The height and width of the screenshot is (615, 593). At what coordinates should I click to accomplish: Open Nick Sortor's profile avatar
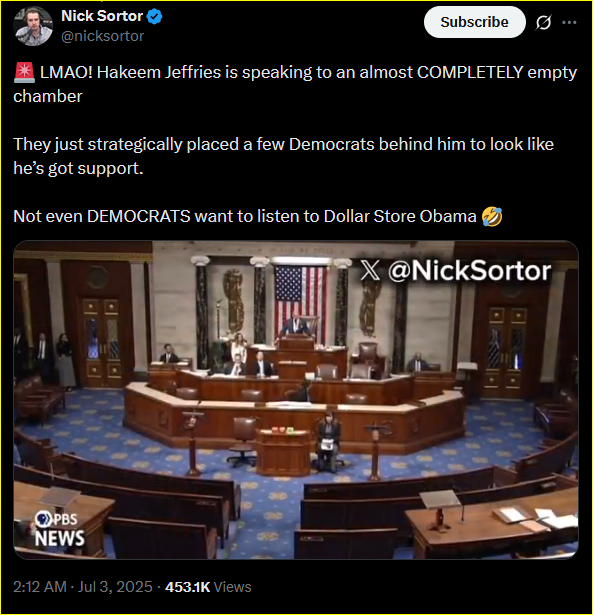click(x=33, y=26)
